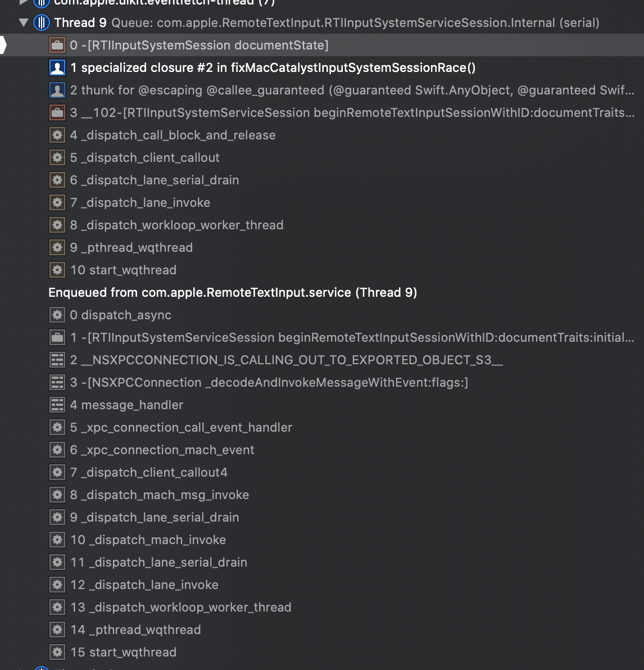Select frame 14 _pthread_wqthread
This screenshot has width=644, height=670.
[135, 630]
